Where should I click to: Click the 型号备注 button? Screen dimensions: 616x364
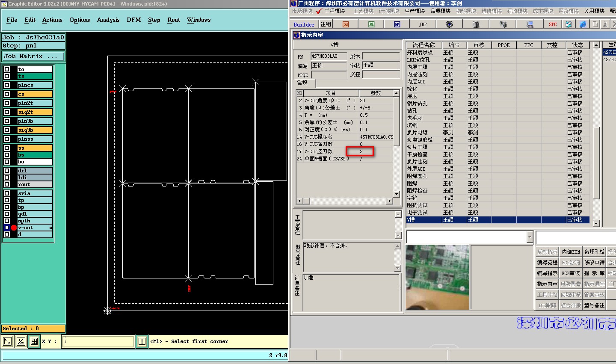coord(594,305)
